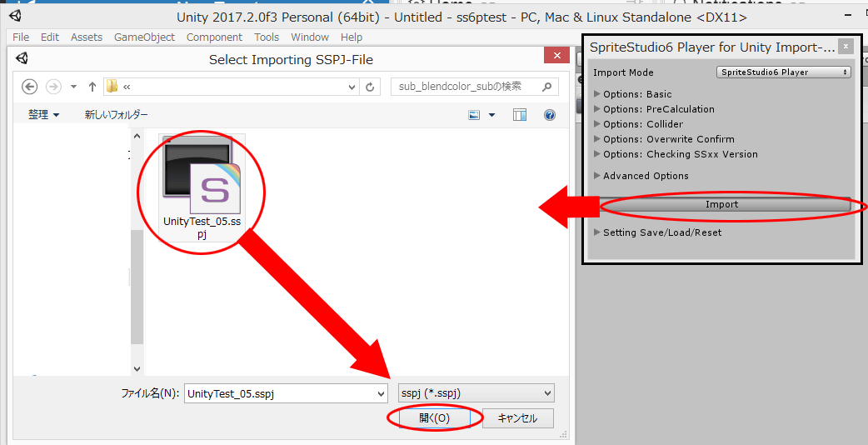Click the magnifier search icon
The image size is (868, 445).
[x=547, y=87]
